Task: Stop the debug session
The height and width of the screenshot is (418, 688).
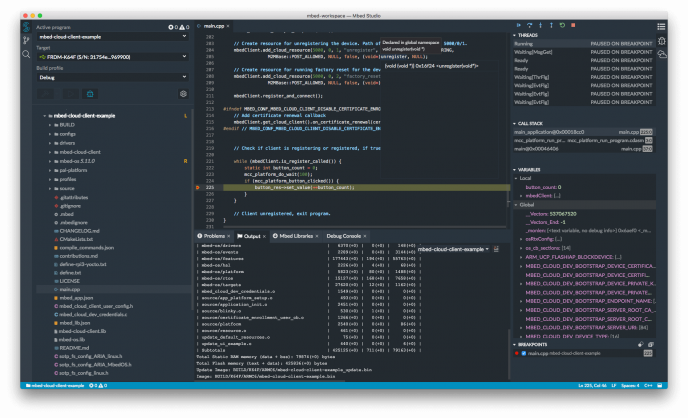Action: coord(573,23)
